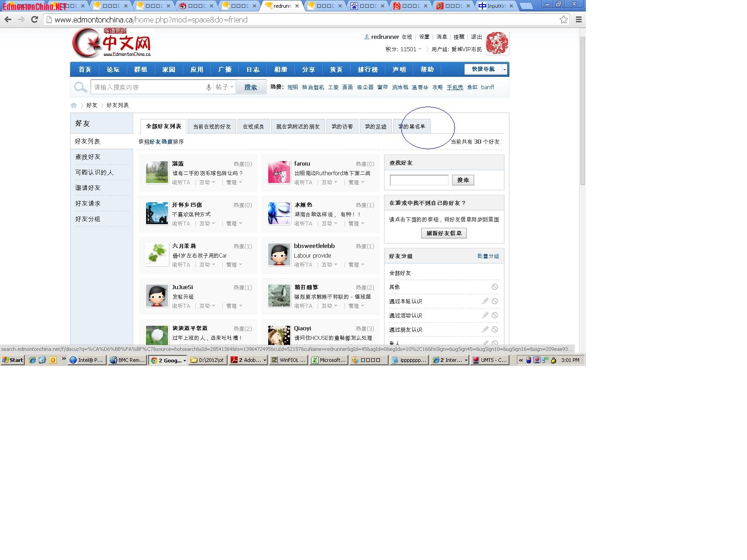The height and width of the screenshot is (560, 747).
Task: Click the home icon in the breadcrumb
Action: click(74, 105)
